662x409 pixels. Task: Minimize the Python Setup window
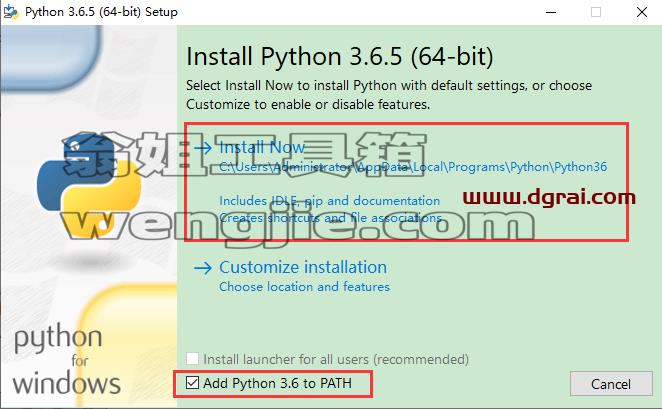pos(551,12)
